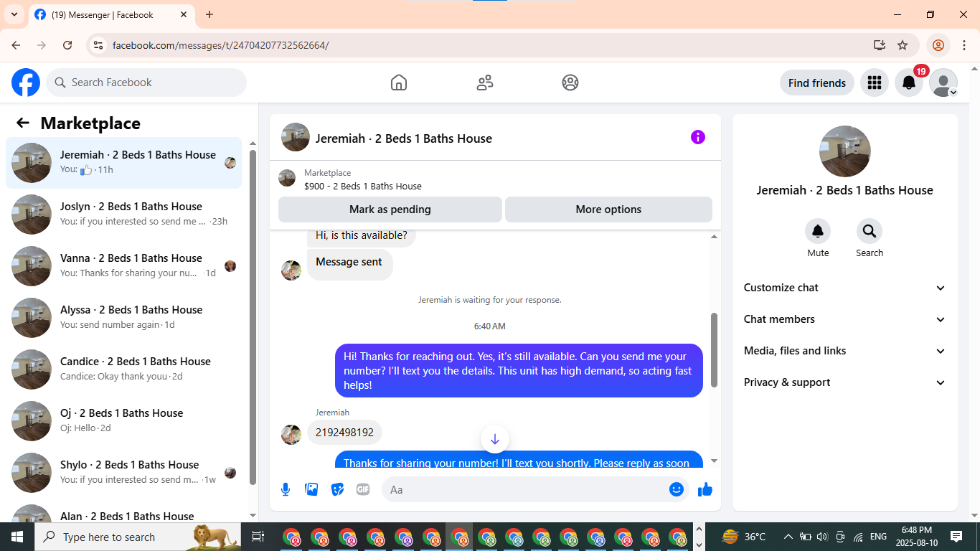This screenshot has height=551, width=980.
Task: Open the Alyssa 2 Beds conversation
Action: point(124,318)
